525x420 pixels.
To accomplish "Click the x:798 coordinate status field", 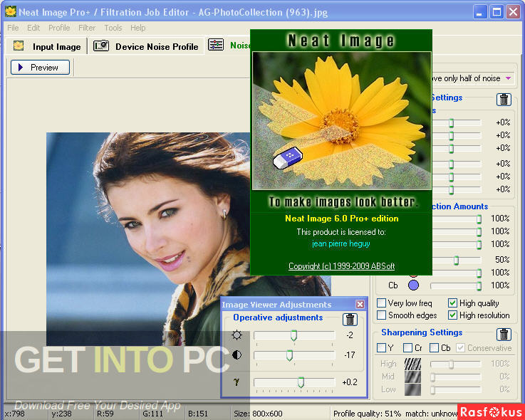I will coord(14,414).
